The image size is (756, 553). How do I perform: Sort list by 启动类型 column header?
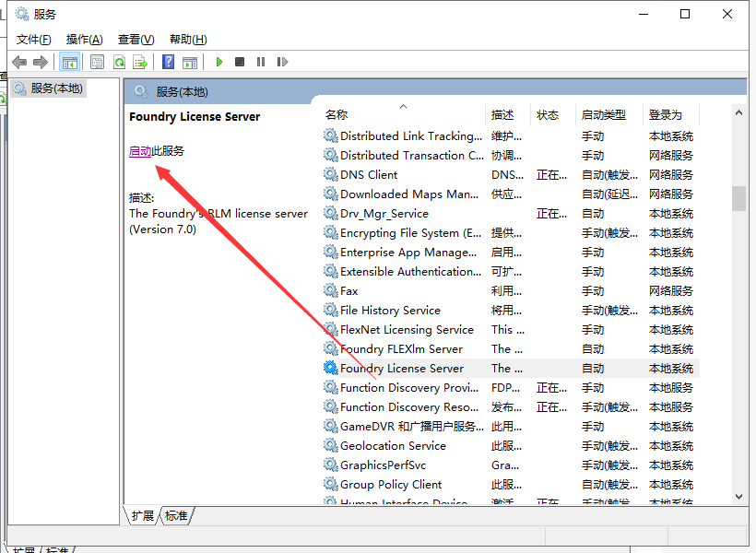604,115
